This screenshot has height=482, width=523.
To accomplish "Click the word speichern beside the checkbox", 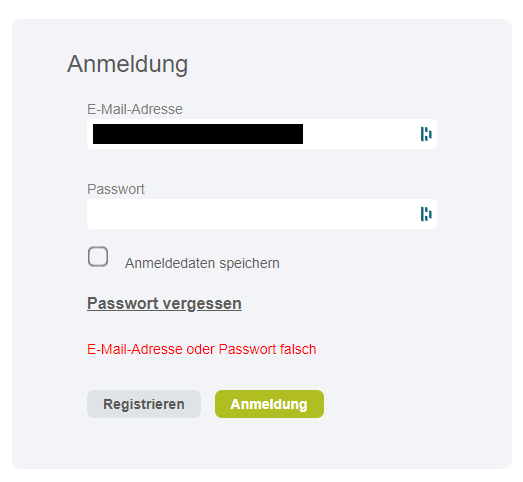I will pos(249,263).
